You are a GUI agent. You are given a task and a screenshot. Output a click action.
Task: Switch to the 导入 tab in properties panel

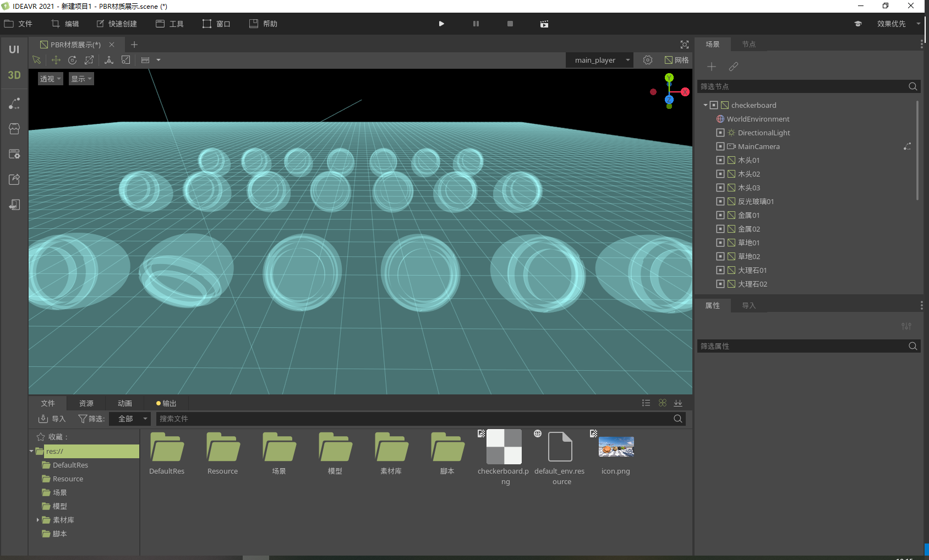(749, 305)
